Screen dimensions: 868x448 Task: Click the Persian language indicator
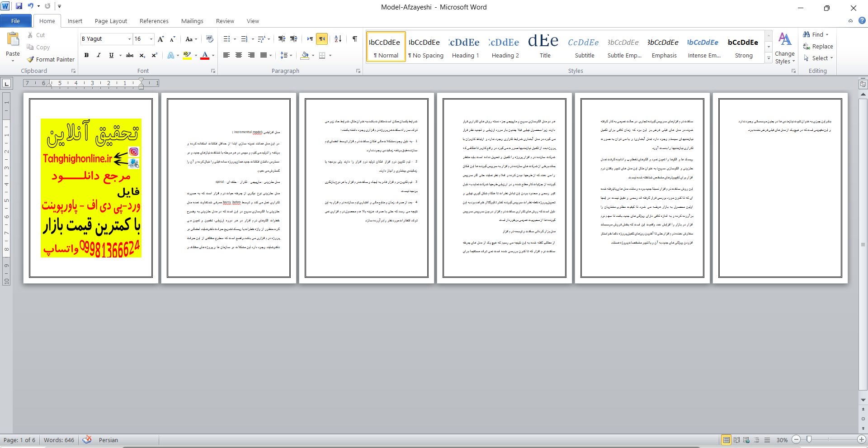(x=108, y=440)
